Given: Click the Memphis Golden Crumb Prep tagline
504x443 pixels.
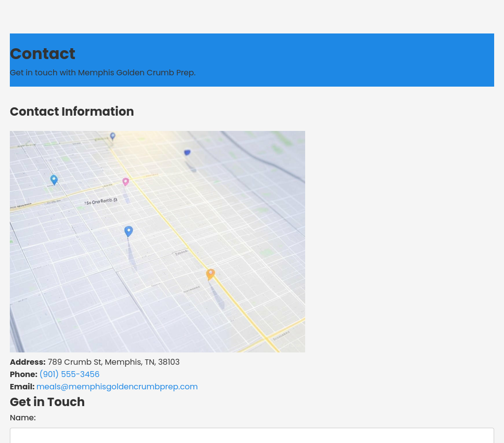Looking at the screenshot, I should point(102,73).
